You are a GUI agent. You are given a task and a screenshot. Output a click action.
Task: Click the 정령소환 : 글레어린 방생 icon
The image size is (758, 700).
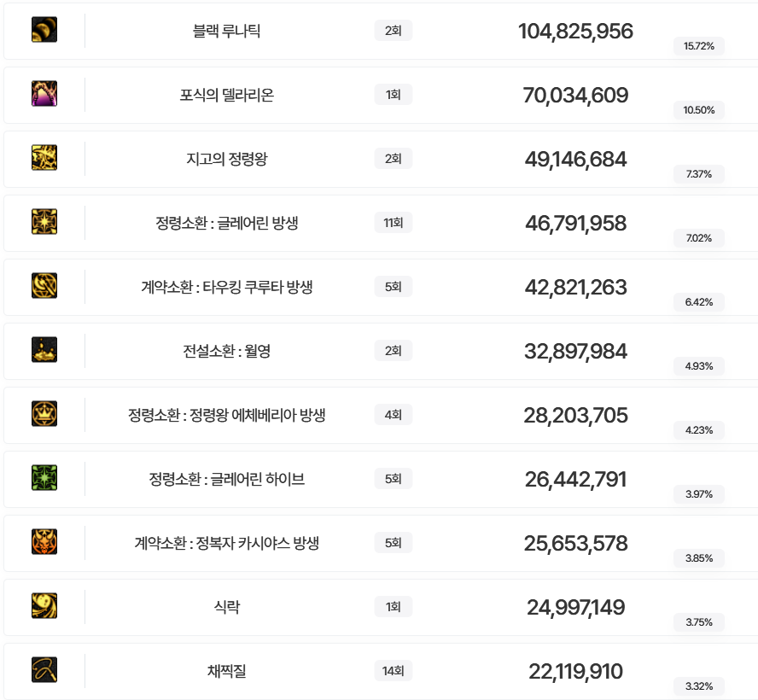[x=44, y=222]
